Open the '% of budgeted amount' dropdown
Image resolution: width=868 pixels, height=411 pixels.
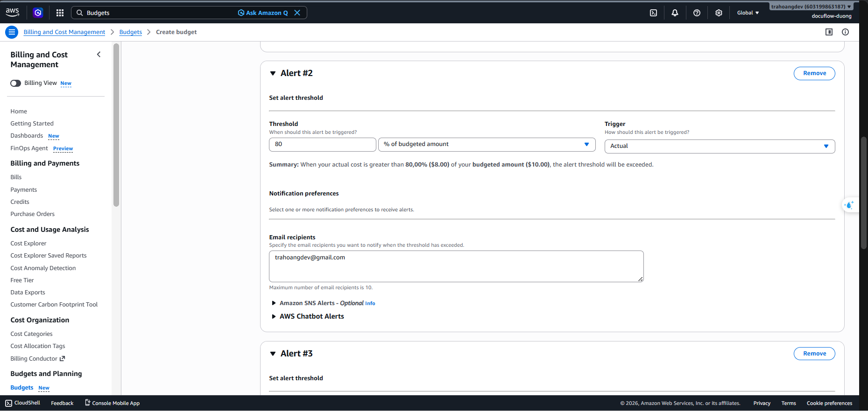(x=487, y=144)
